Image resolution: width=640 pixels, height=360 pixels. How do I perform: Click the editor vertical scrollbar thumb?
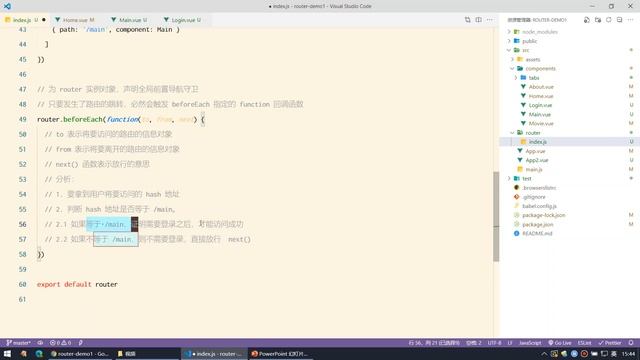pyautogui.click(x=496, y=216)
